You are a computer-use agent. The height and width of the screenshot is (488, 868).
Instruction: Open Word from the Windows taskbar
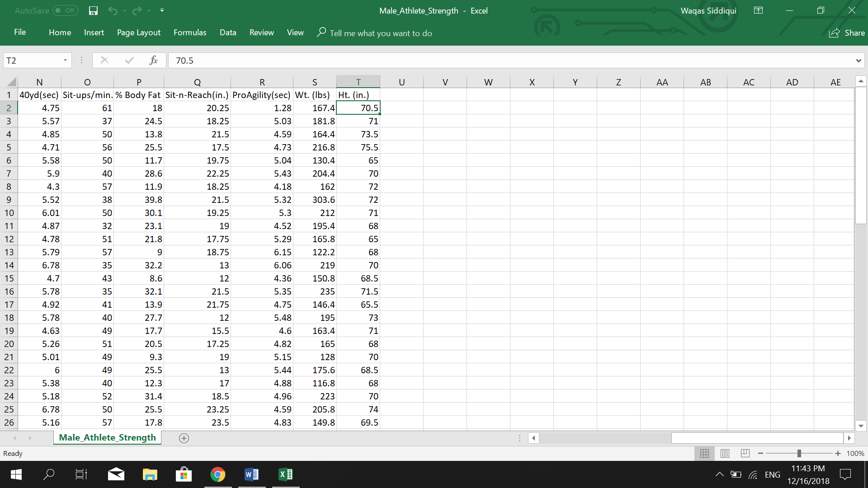(x=251, y=474)
